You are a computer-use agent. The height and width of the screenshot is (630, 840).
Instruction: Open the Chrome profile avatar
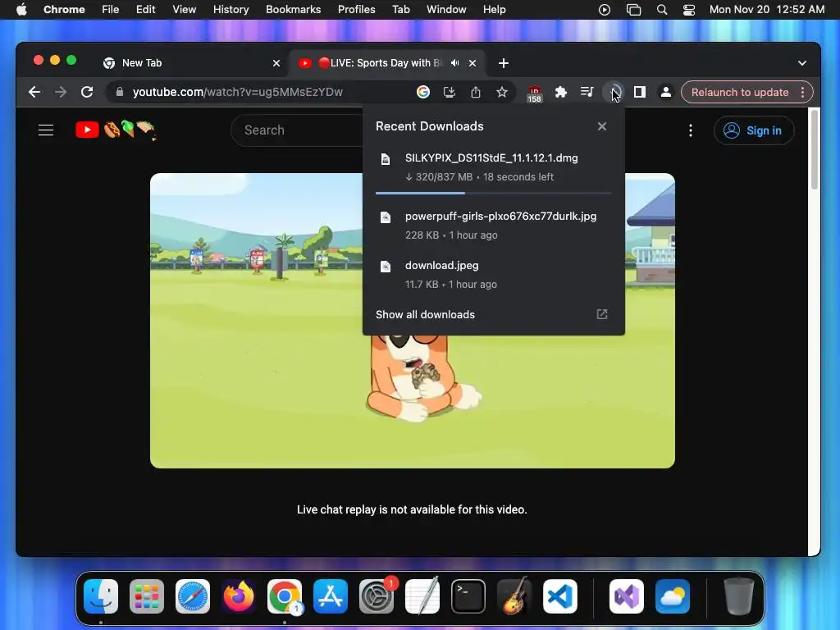pos(666,92)
